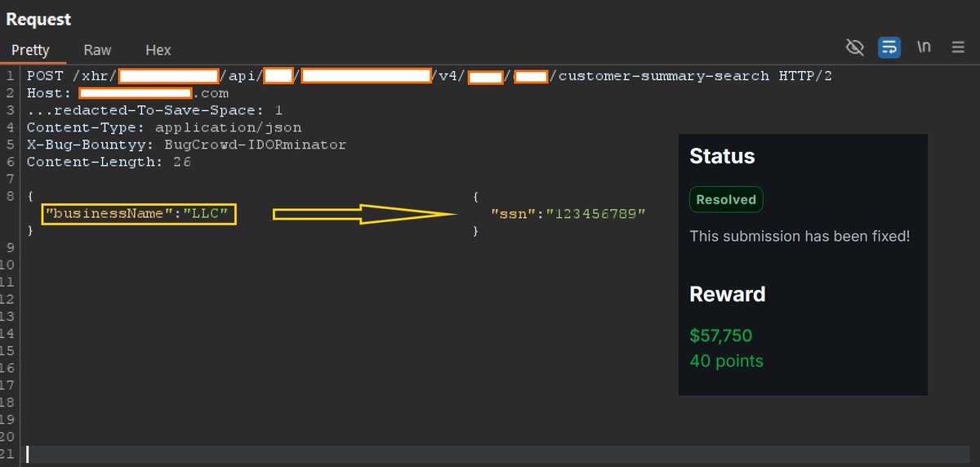Viewport: 980px width, 467px height.
Task: Click the Resolved status badge
Action: click(726, 200)
